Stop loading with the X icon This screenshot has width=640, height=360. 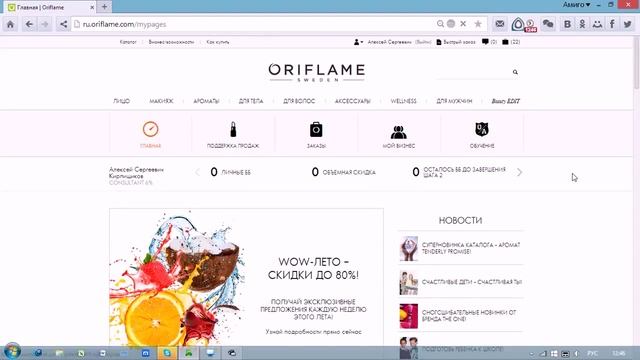[463, 24]
